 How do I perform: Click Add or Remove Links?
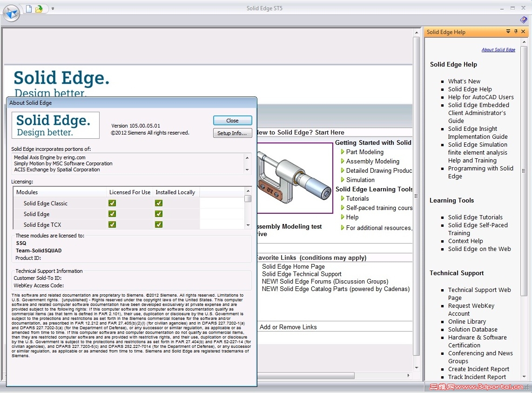288,327
